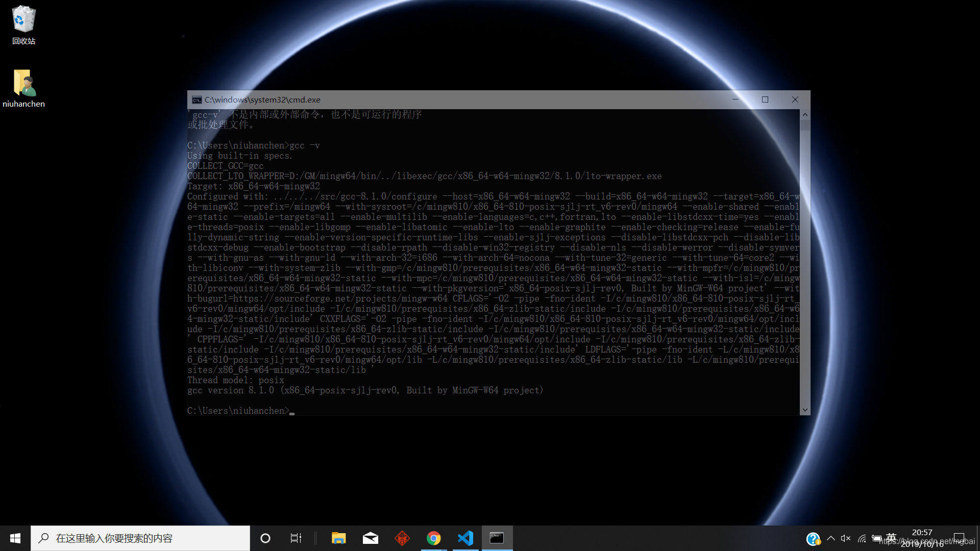The image size is (980, 551).
Task: Open the Wi-Fi network flyout
Action: click(862, 538)
